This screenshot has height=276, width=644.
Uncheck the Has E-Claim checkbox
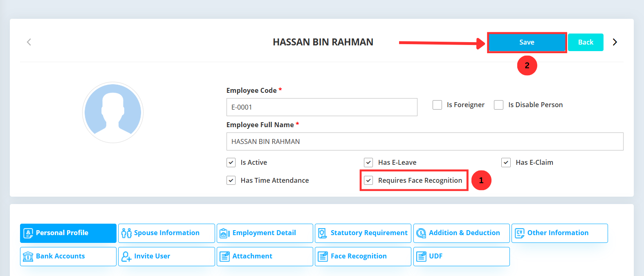506,162
